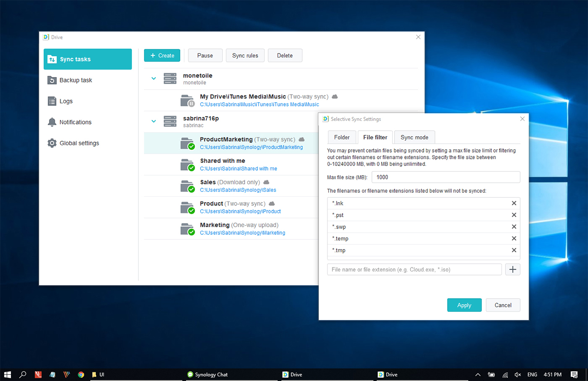Remove the *.tmp filter entry
The height and width of the screenshot is (381, 588).
coord(514,250)
